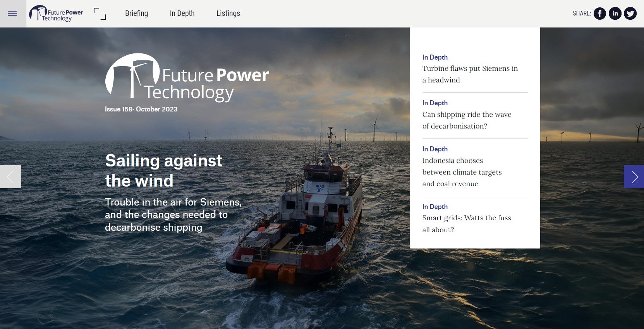The image size is (644, 329).
Task: Toggle fullscreen view icon
Action: point(100,14)
